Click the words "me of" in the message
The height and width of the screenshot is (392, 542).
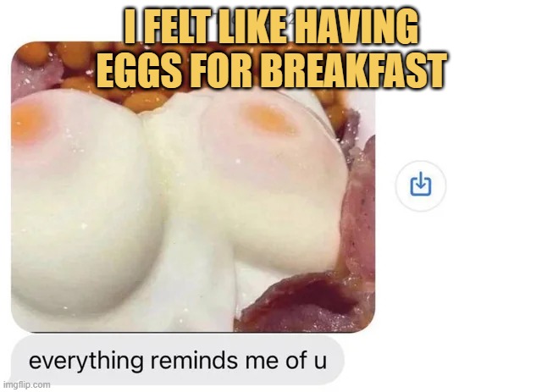click(x=276, y=361)
